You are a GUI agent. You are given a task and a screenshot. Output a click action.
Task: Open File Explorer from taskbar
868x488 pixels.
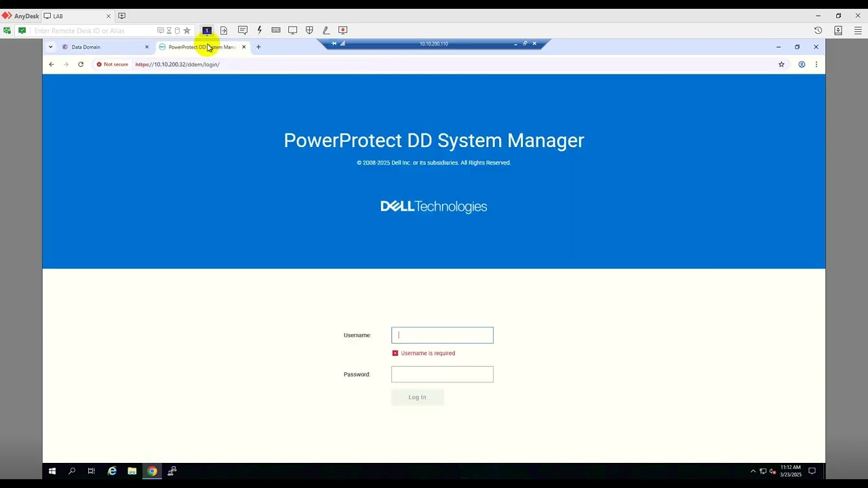click(132, 471)
